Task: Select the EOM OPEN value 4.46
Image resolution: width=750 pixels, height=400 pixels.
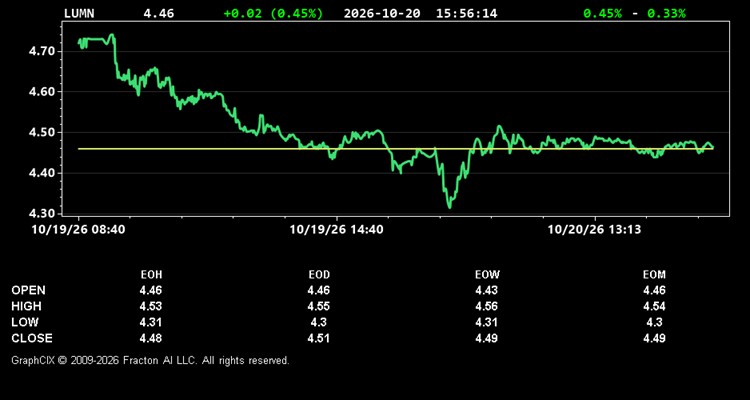Action: [654, 290]
